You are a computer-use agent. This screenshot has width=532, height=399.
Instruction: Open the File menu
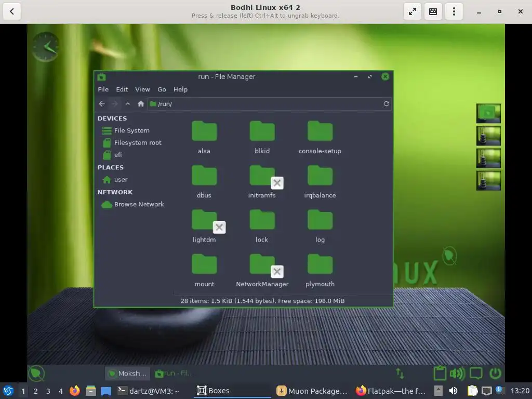(103, 89)
